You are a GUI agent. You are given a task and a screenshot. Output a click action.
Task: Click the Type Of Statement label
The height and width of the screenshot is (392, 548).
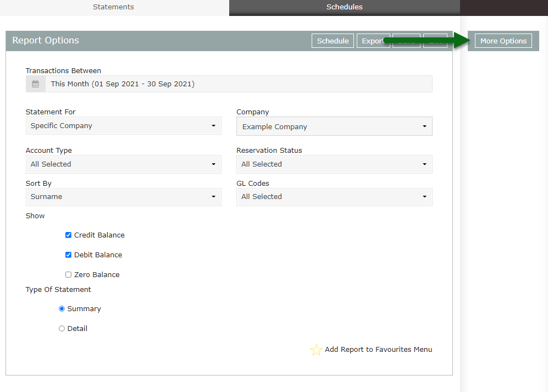coord(58,290)
